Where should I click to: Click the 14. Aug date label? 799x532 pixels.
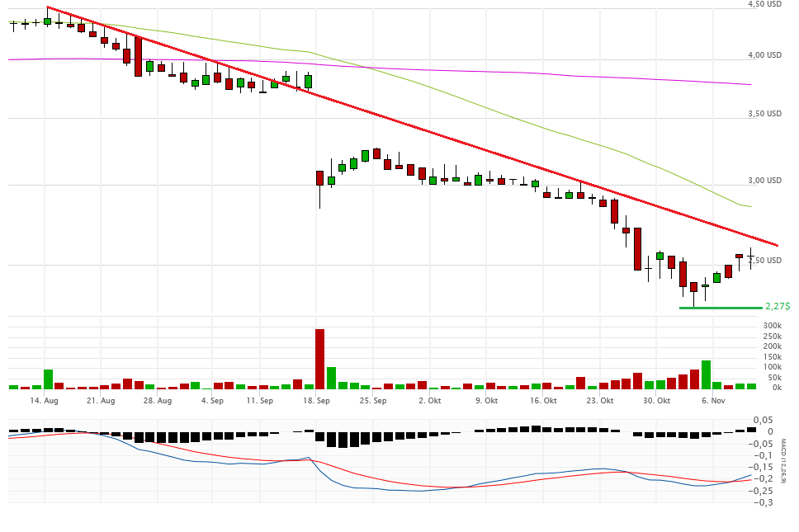click(44, 401)
